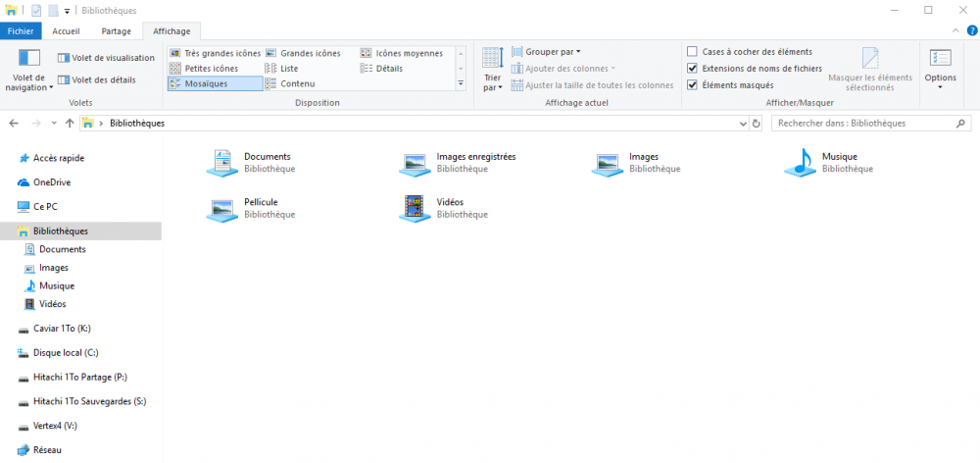This screenshot has width=980, height=463.
Task: Select Contenu layout
Action: [x=290, y=83]
